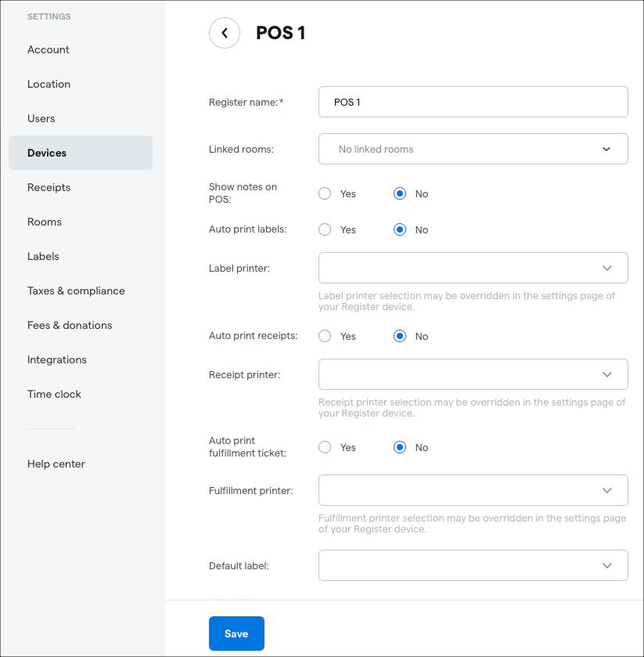Open the Help center link

click(56, 464)
